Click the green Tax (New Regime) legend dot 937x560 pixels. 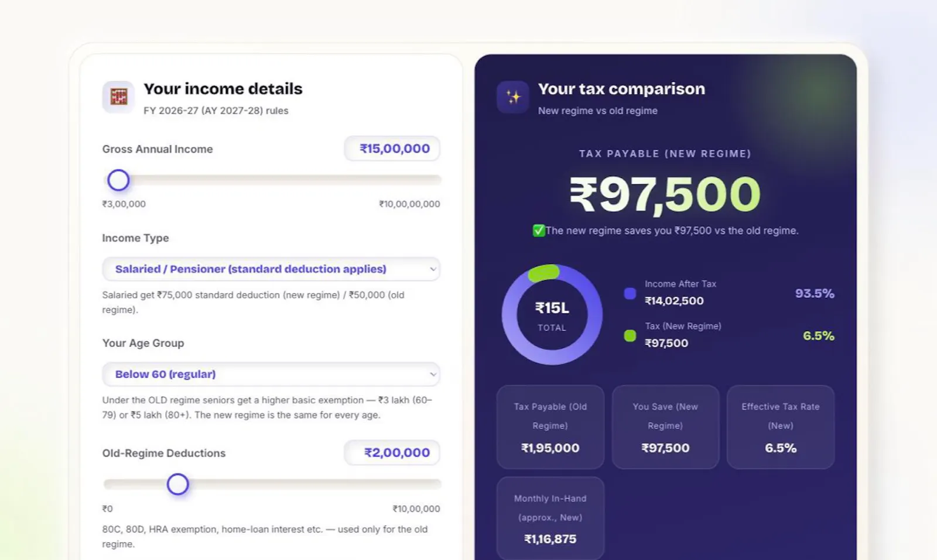(630, 336)
